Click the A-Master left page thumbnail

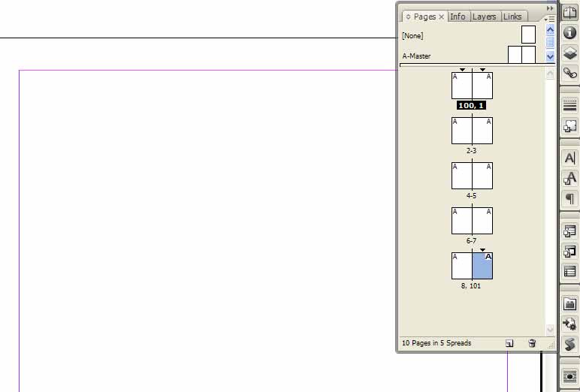[515, 55]
